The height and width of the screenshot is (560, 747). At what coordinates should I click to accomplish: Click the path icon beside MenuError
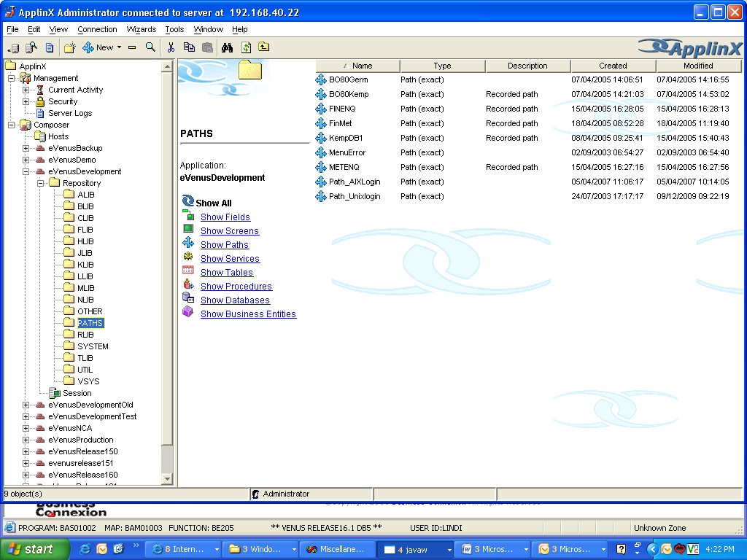[x=321, y=153]
